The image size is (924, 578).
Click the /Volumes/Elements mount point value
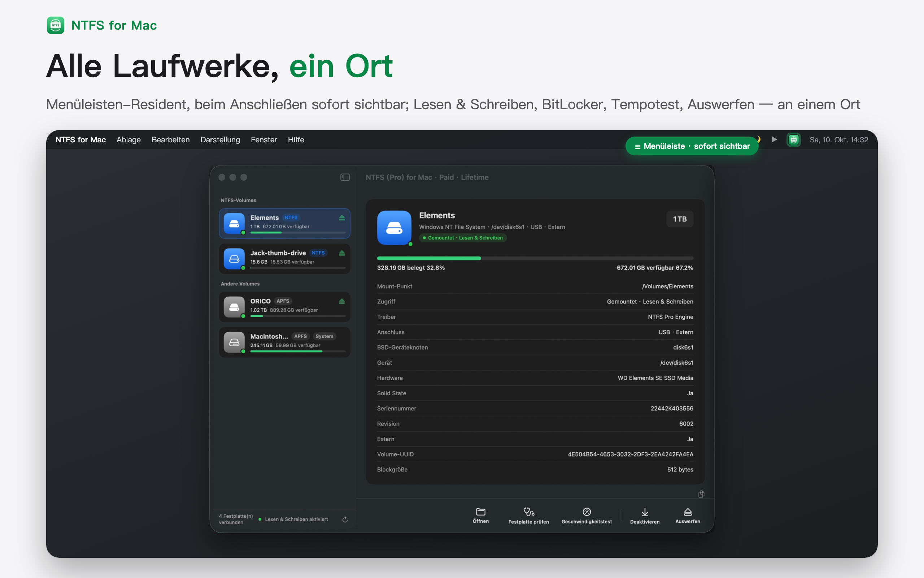click(667, 286)
